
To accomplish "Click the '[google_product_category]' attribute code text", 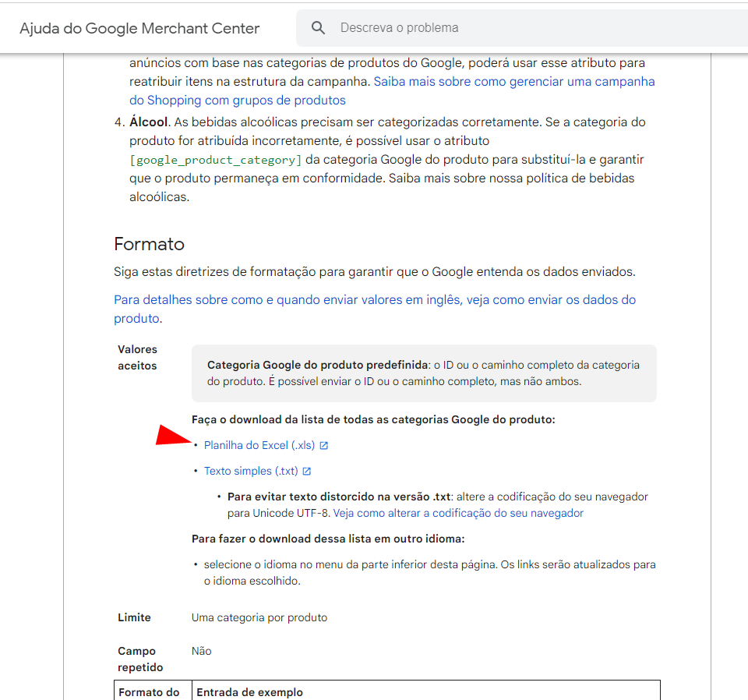I will [x=216, y=159].
